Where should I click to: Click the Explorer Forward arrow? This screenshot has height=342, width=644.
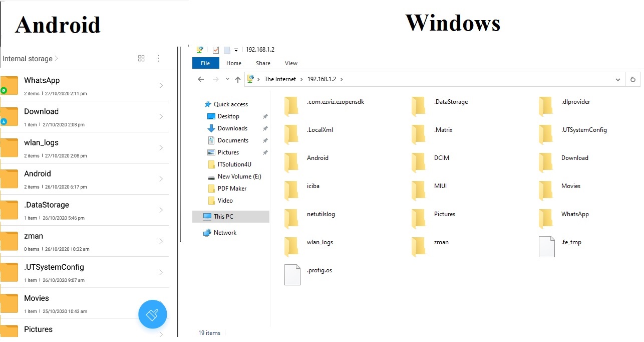tap(216, 79)
